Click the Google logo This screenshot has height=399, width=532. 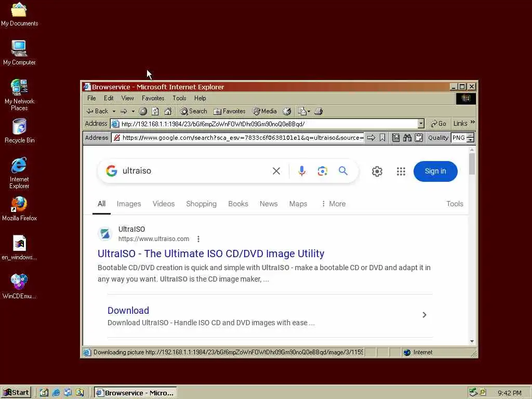(x=111, y=170)
